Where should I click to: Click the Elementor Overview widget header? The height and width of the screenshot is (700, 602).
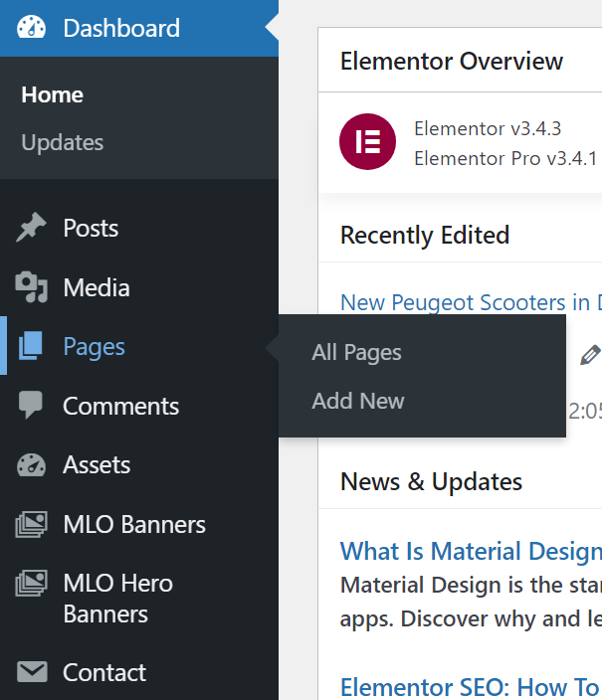coord(452,61)
